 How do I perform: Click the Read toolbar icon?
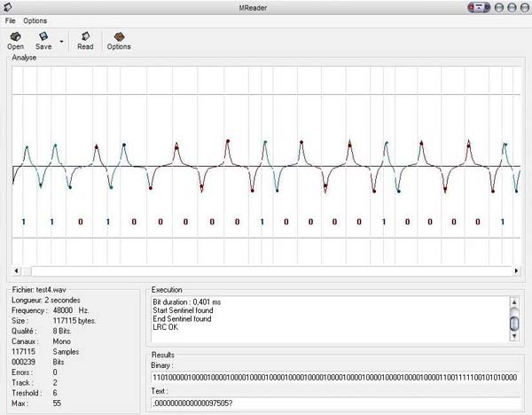(85, 37)
